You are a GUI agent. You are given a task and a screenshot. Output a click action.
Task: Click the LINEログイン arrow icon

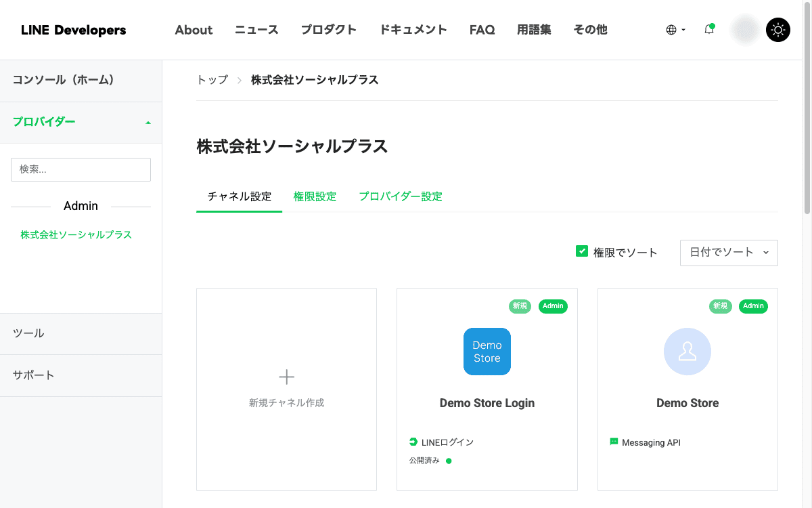click(x=413, y=442)
